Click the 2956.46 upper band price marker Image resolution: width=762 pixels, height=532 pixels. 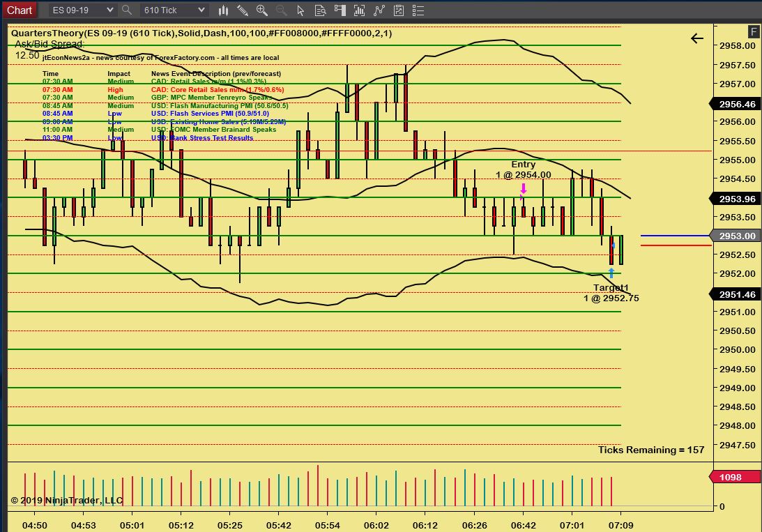736,104
